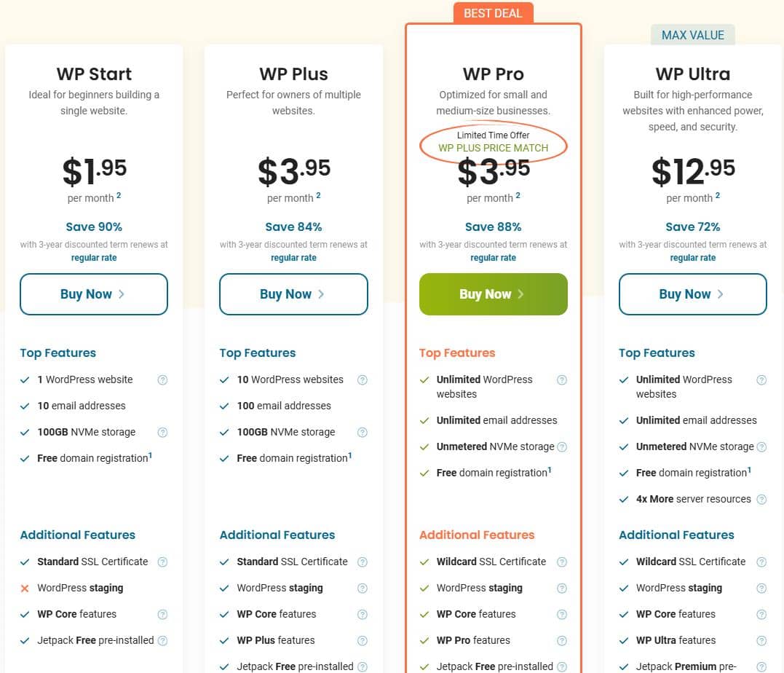
Task: Follow regular rate link under WP Ultra
Action: [692, 258]
